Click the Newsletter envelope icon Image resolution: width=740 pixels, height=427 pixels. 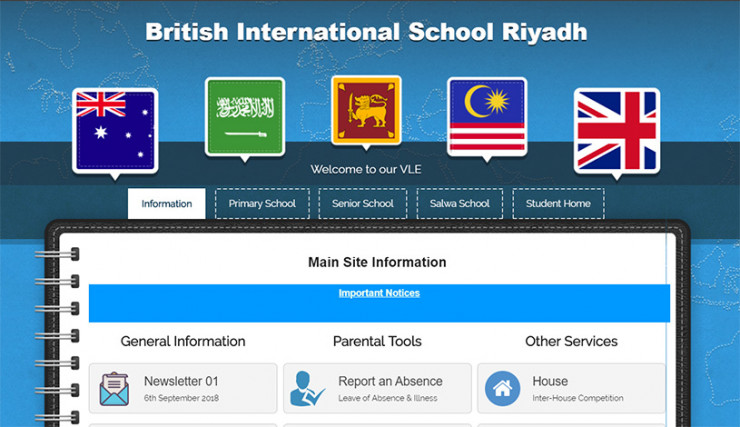tap(114, 389)
